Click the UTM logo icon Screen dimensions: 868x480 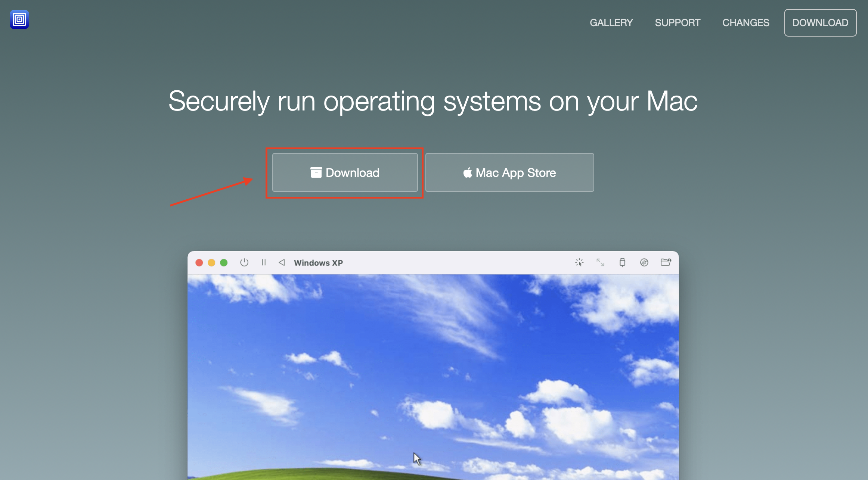coord(19,19)
